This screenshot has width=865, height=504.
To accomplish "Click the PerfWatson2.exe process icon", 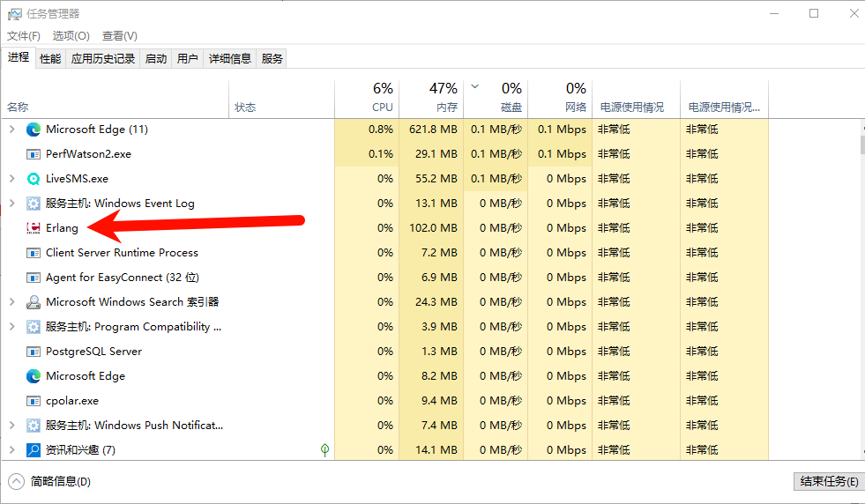I will click(34, 154).
